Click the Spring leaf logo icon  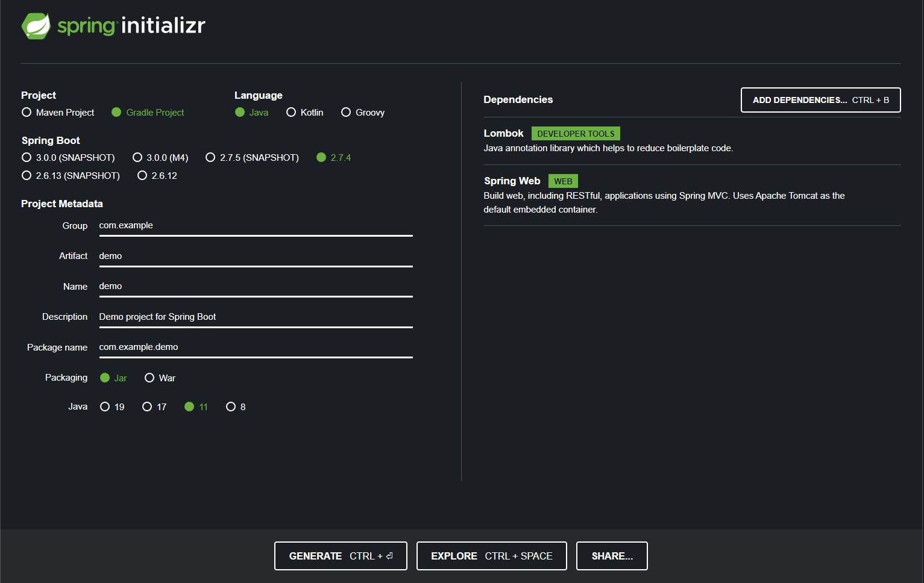click(x=36, y=26)
